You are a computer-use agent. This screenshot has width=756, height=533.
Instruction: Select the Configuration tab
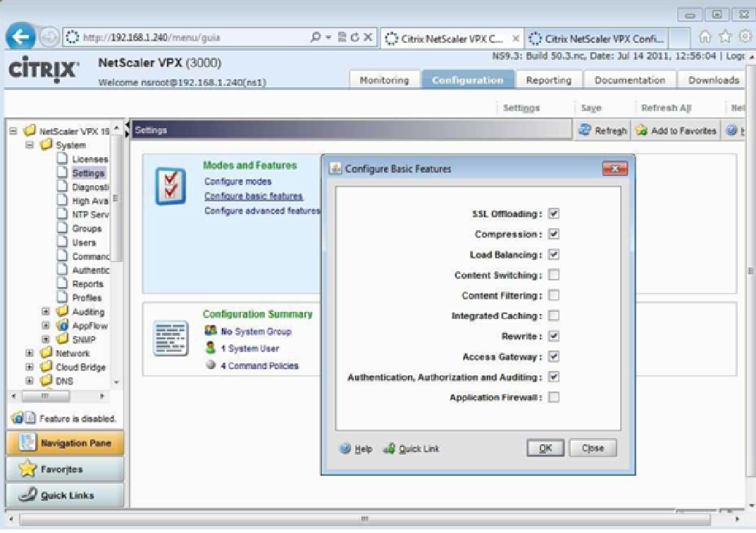click(468, 80)
